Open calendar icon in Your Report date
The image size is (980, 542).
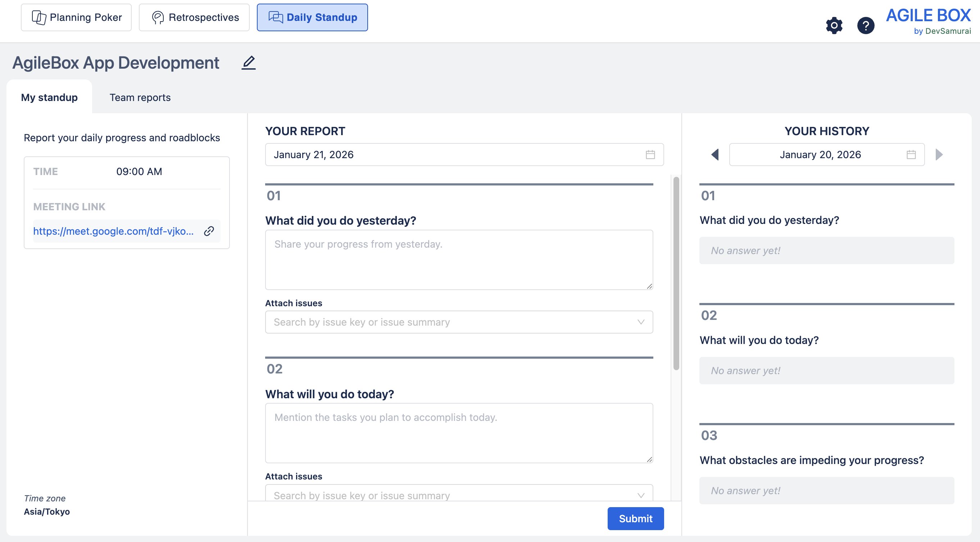click(x=650, y=155)
